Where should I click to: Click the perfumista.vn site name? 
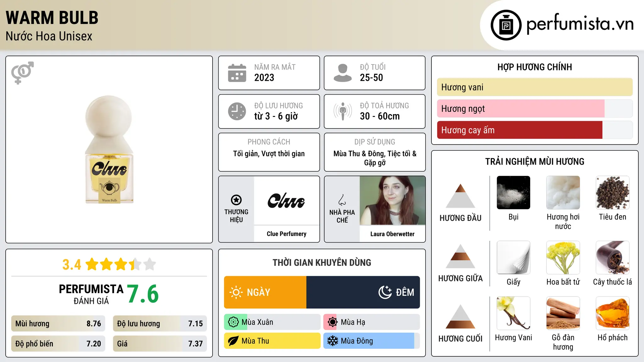[580, 24]
